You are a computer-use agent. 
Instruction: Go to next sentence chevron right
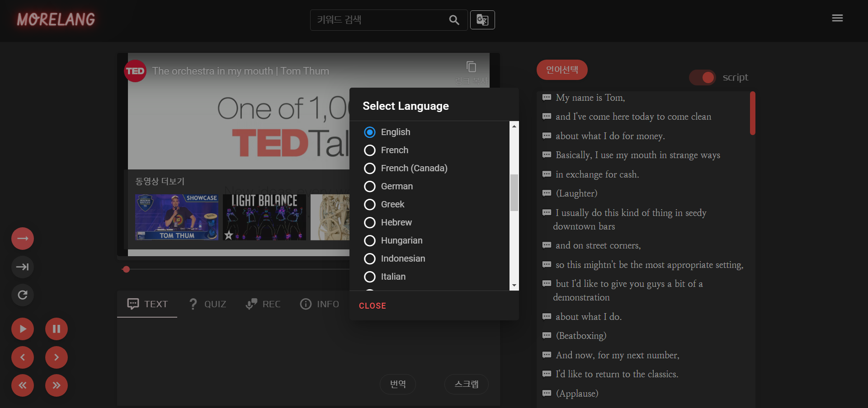57,357
